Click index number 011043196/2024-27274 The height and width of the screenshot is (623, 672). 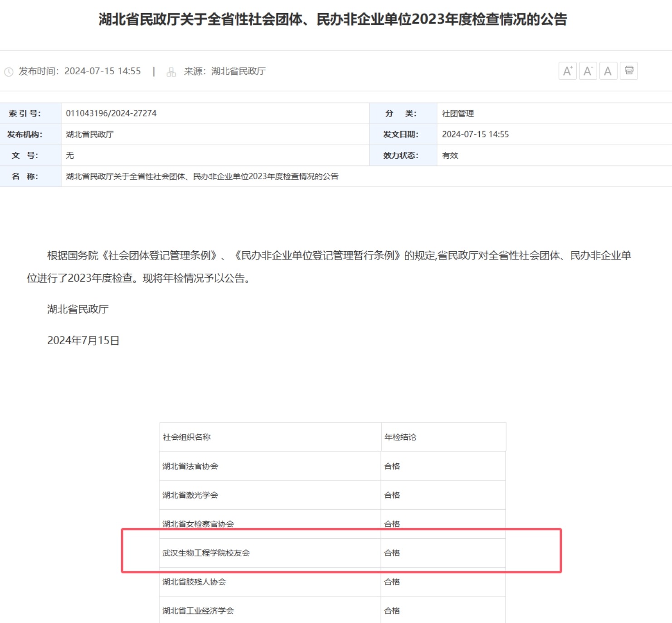[x=111, y=113]
